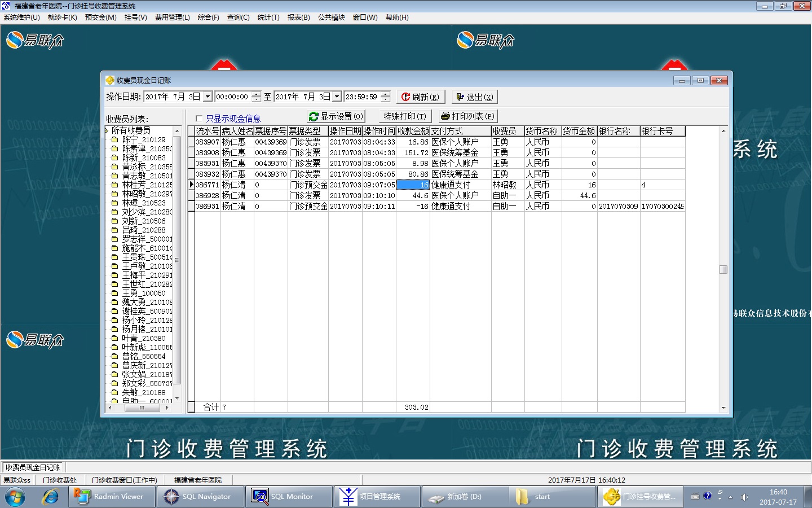Enable 只显示现金信息 checkbox

pos(198,119)
